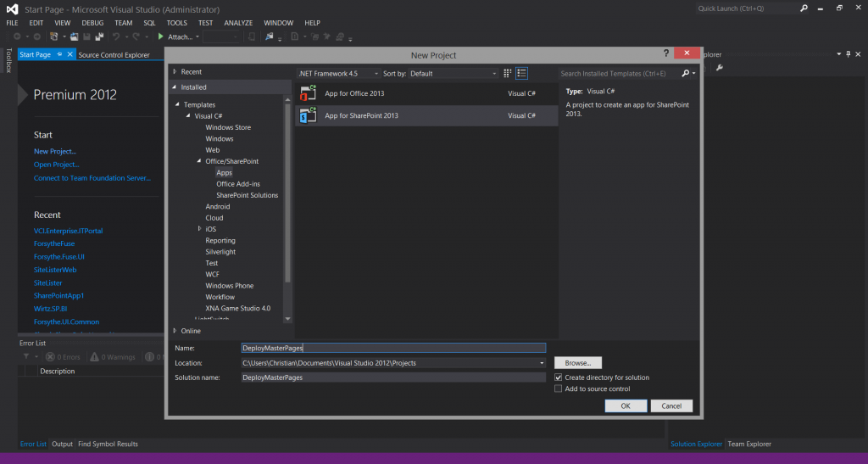
Task: Click the Save All toolbar icon
Action: tap(100, 36)
